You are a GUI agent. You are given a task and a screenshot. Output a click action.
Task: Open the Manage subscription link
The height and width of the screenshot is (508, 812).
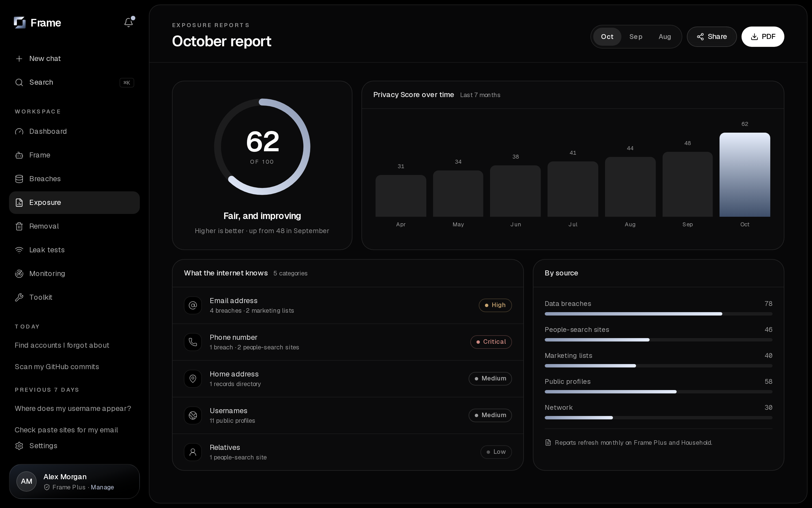(102, 487)
